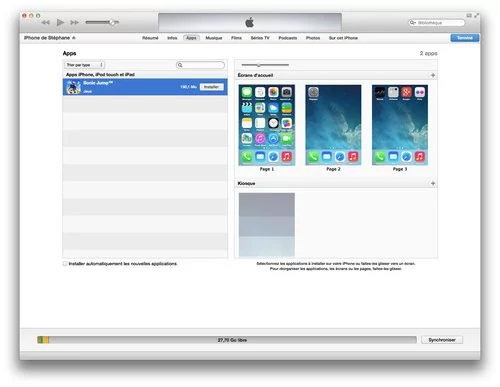Switch to the Musique tab

coord(214,38)
